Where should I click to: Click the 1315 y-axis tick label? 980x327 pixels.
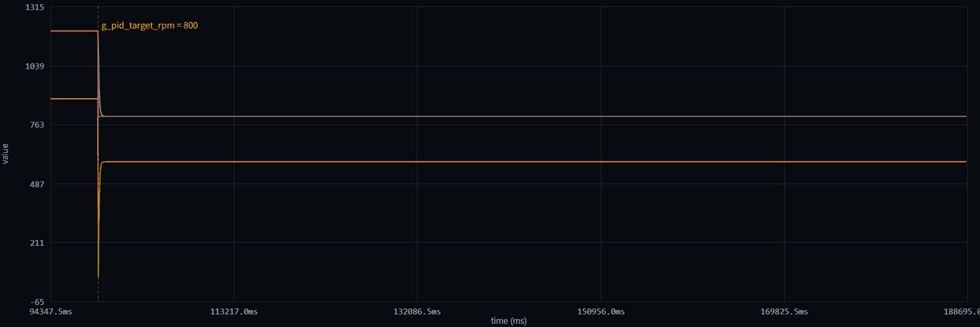tap(37, 7)
